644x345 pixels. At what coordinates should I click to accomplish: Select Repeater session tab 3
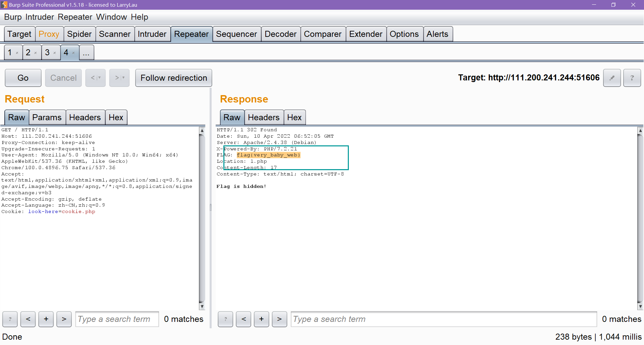pyautogui.click(x=47, y=53)
